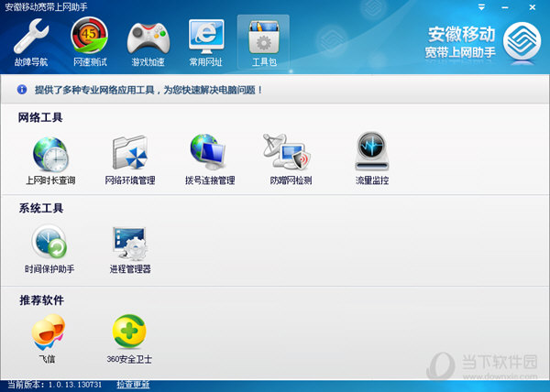This screenshot has width=550, height=392.
Task: Launch 拨号连接管理 globe monitor icon
Action: (x=208, y=152)
